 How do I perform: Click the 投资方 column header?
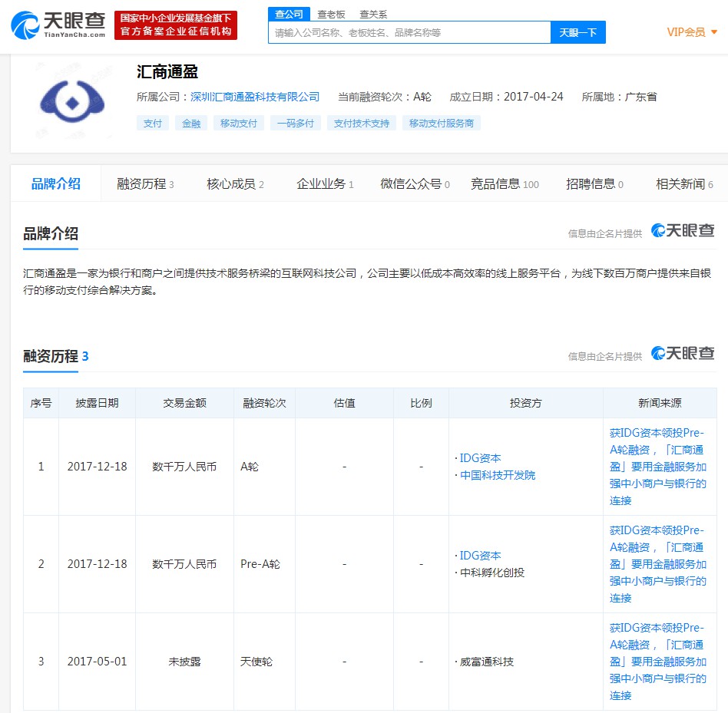click(x=525, y=403)
